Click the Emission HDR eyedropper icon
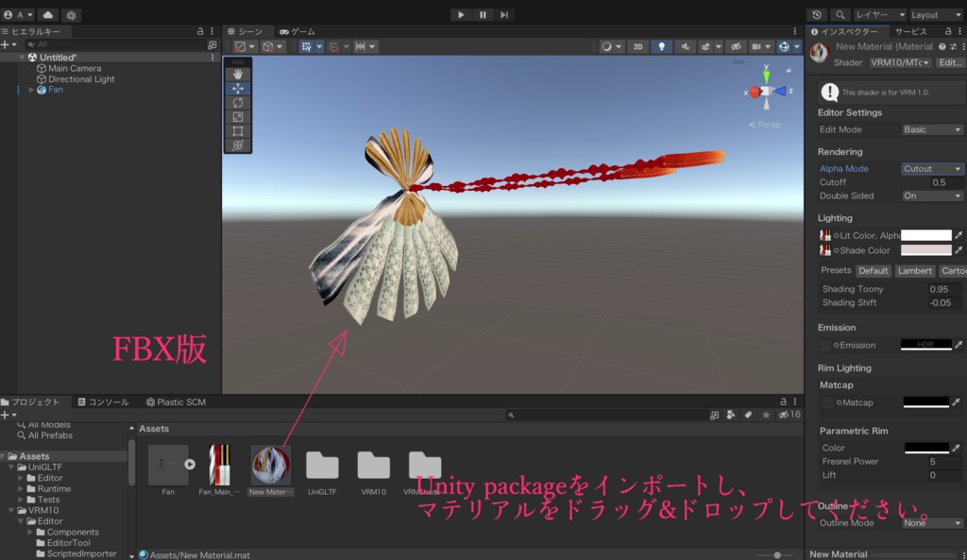The width and height of the screenshot is (967, 560). [x=959, y=345]
